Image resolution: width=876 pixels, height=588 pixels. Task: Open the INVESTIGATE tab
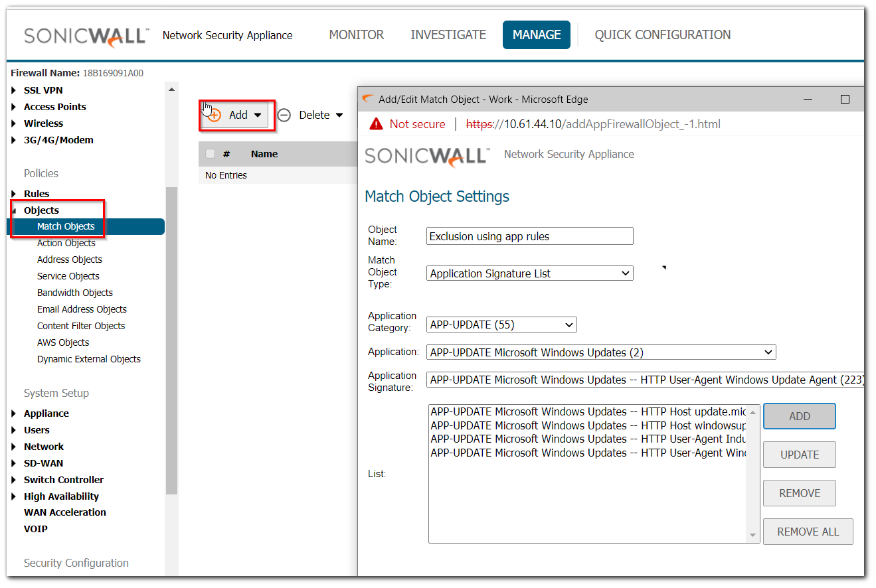[x=448, y=35]
